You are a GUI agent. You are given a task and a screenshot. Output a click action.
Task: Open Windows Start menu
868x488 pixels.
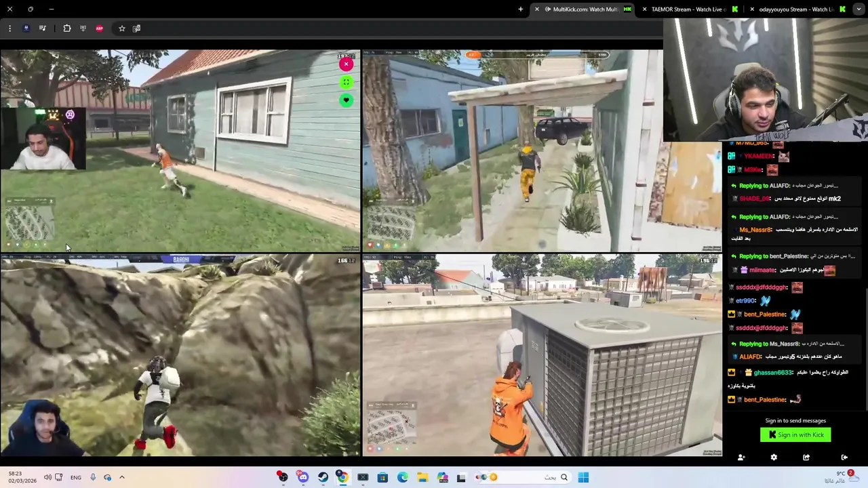[583, 478]
